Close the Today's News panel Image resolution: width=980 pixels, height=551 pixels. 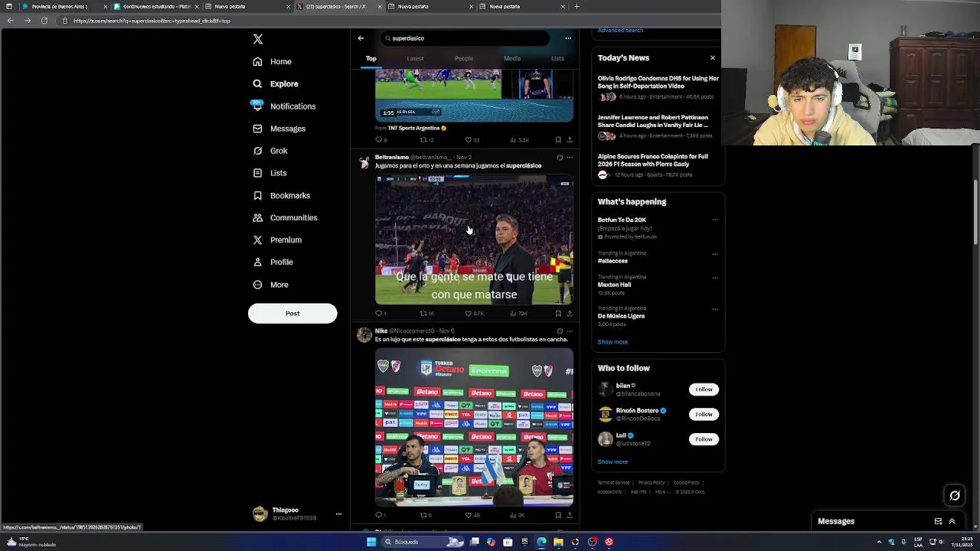713,58
